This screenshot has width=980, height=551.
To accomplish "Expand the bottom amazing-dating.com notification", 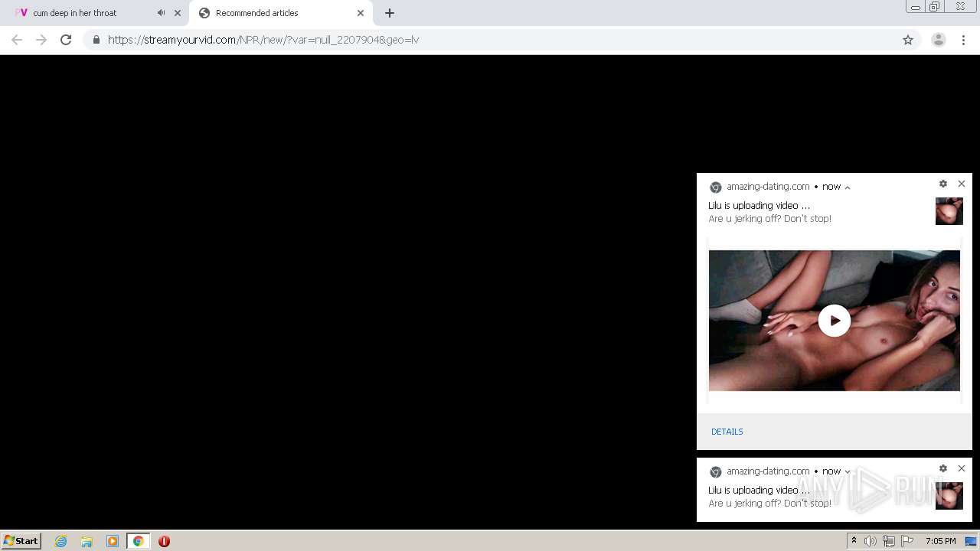I will [848, 472].
